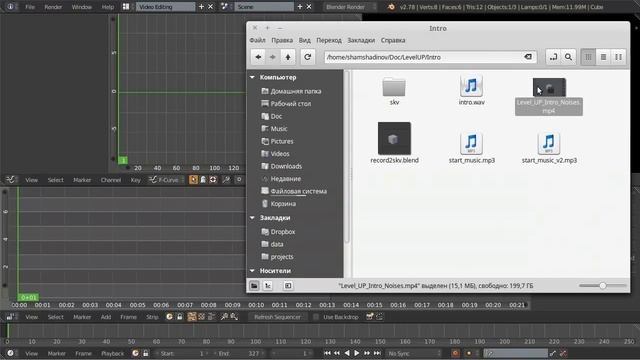Open the Переход menu

click(329, 40)
